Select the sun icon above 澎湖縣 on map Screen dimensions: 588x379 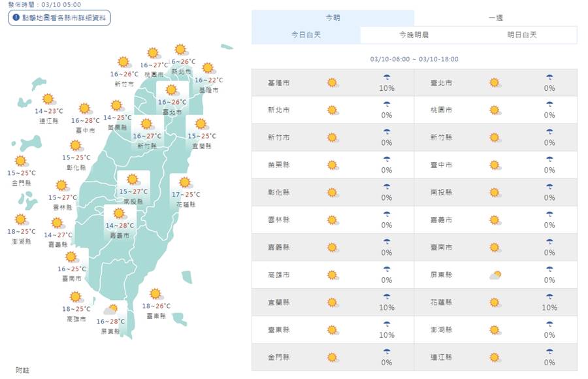tap(21, 220)
